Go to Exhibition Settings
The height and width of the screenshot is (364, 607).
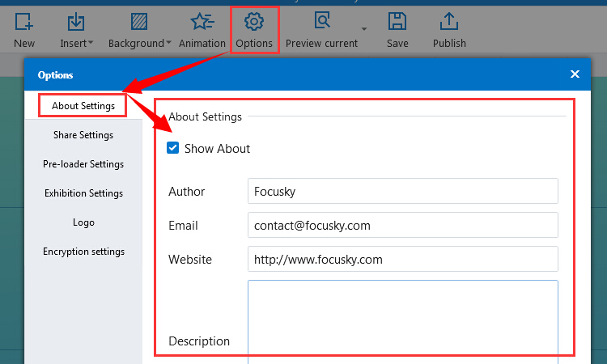coord(83,193)
